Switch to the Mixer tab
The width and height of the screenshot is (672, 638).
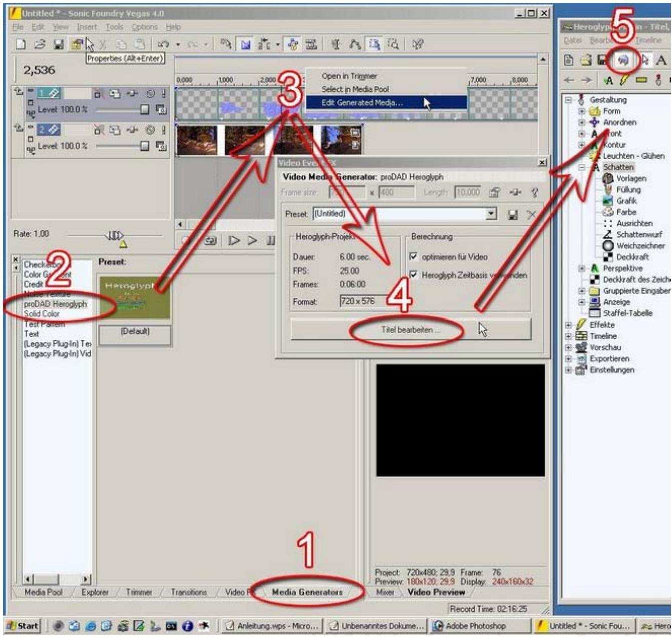click(x=385, y=592)
